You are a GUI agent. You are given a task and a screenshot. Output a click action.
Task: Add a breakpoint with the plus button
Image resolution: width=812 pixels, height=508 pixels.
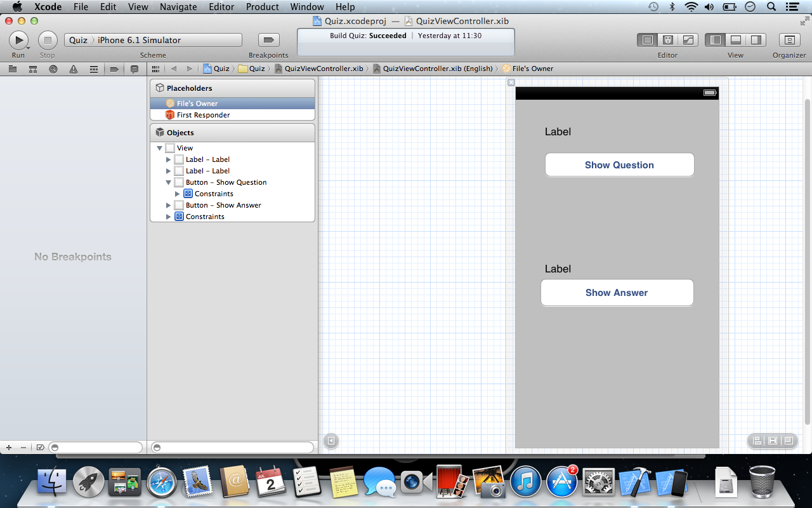pyautogui.click(x=9, y=448)
